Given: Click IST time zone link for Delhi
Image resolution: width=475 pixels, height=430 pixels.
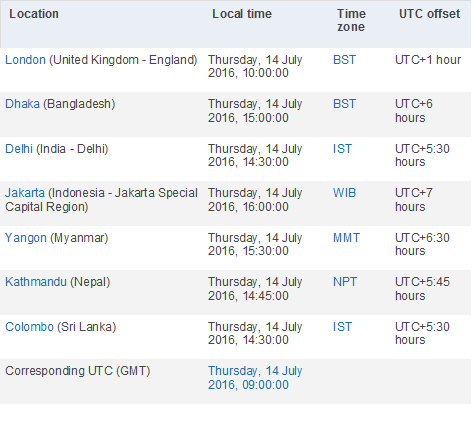Looking at the screenshot, I should click(x=342, y=149).
